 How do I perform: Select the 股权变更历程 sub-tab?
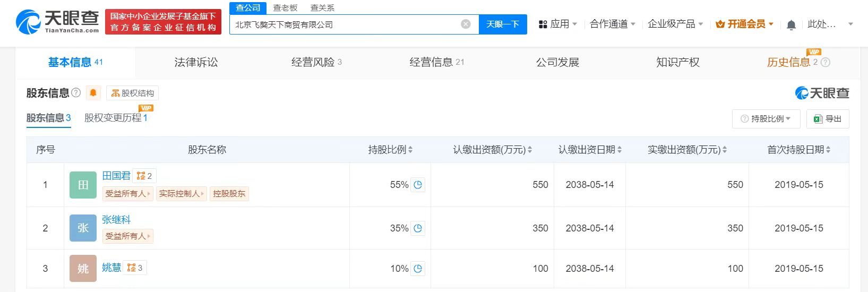pyautogui.click(x=116, y=118)
